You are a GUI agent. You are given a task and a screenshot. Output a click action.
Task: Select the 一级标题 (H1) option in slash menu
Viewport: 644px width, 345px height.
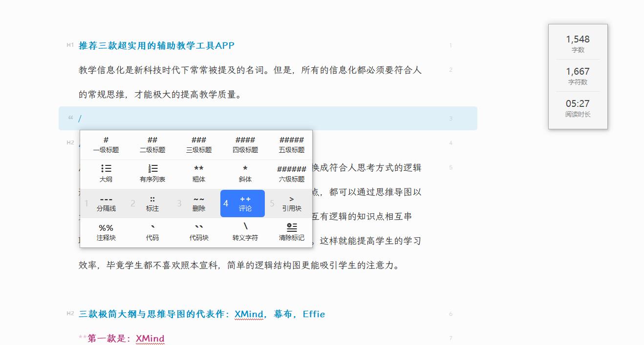pyautogui.click(x=107, y=144)
